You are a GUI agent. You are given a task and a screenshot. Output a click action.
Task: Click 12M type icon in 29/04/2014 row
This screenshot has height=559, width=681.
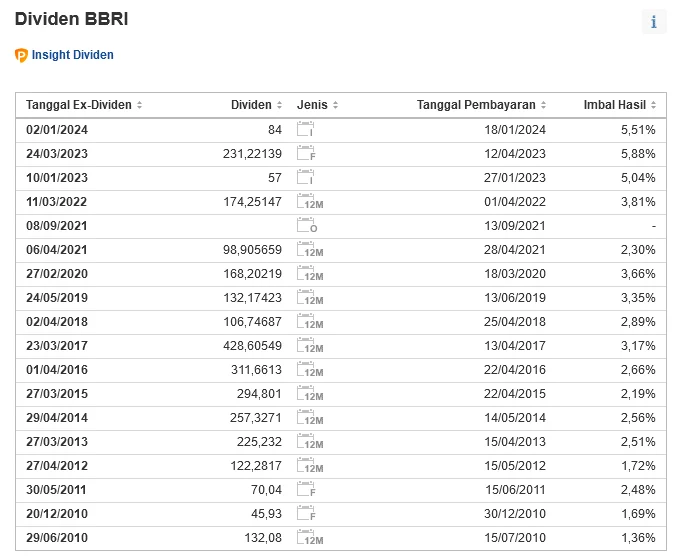click(310, 417)
